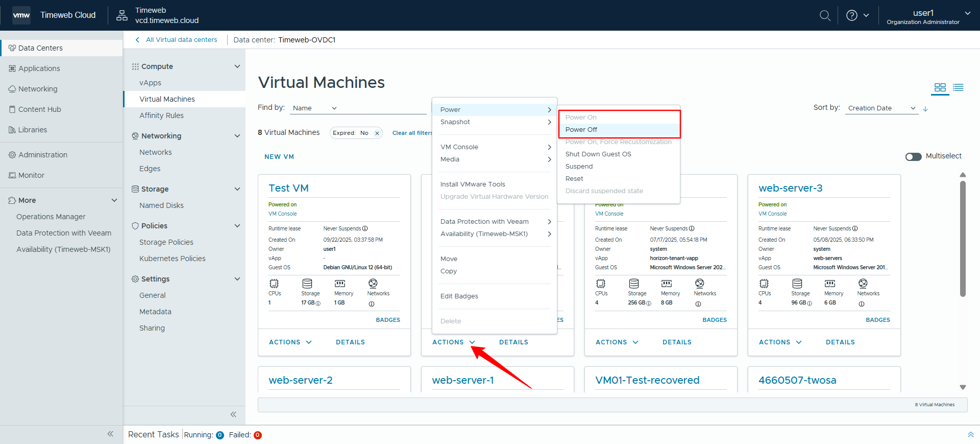This screenshot has width=980, height=444.
Task: Expand the Recent Tasks panel
Action: [x=970, y=435]
